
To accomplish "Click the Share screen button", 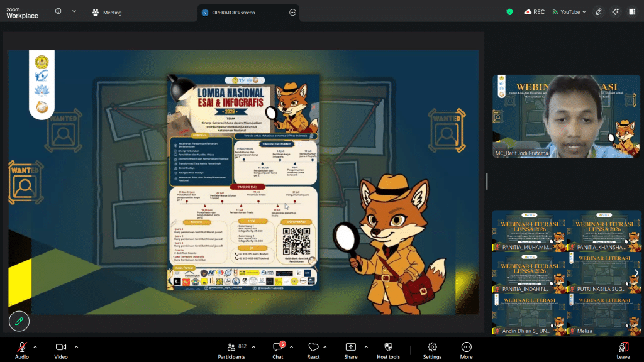I will coord(351,350).
